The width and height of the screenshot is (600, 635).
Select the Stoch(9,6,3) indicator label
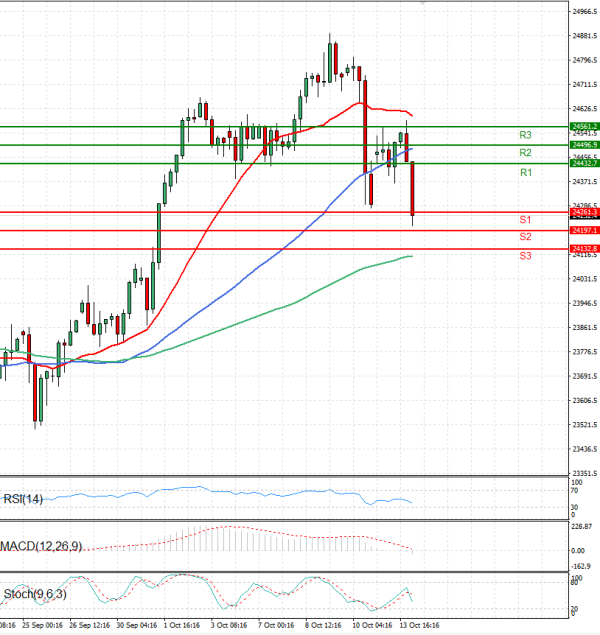[x=35, y=594]
